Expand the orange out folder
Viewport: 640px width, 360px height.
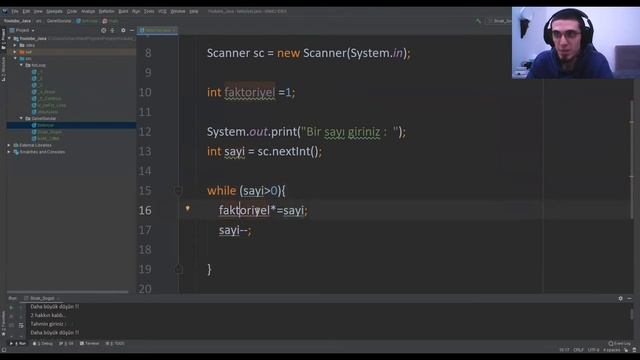(15, 52)
